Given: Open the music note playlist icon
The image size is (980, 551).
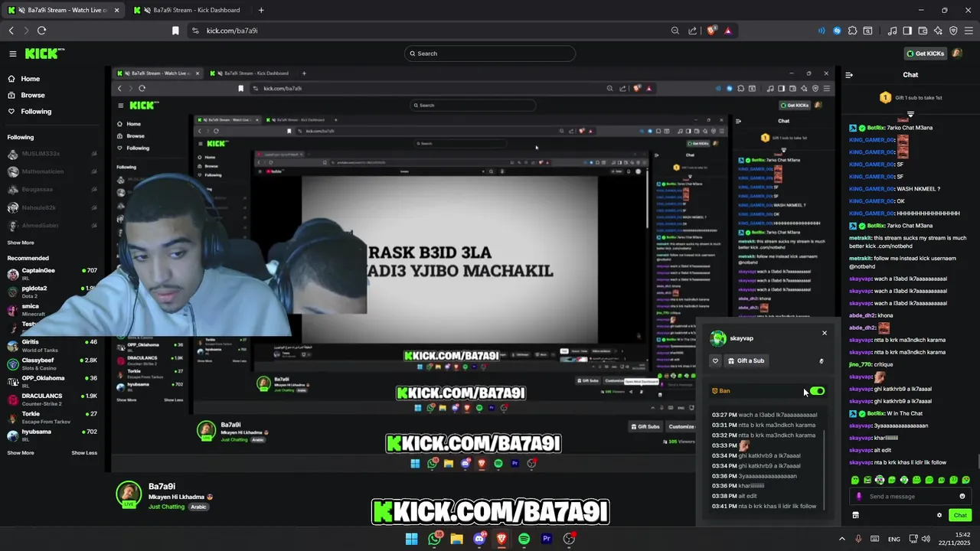Looking at the screenshot, I should click(x=892, y=31).
